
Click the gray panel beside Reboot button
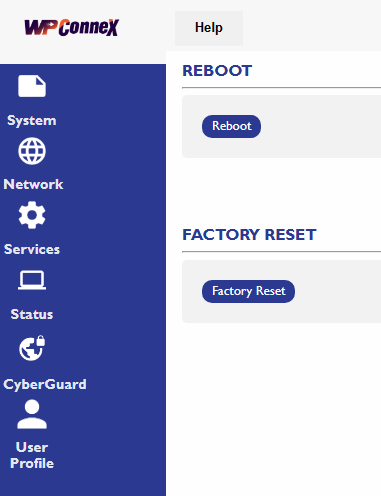tap(320, 126)
